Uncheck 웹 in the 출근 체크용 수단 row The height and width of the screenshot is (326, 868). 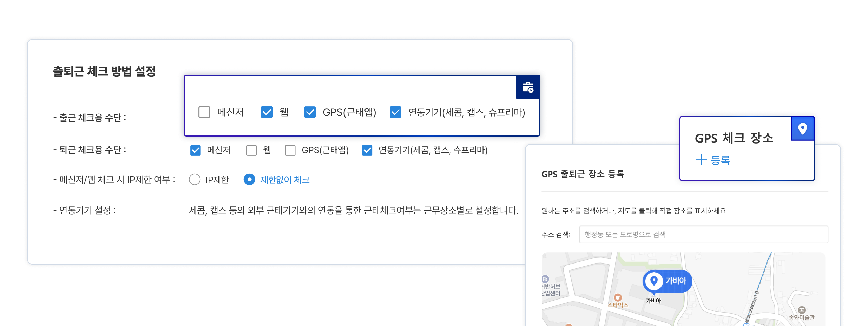[x=267, y=112]
